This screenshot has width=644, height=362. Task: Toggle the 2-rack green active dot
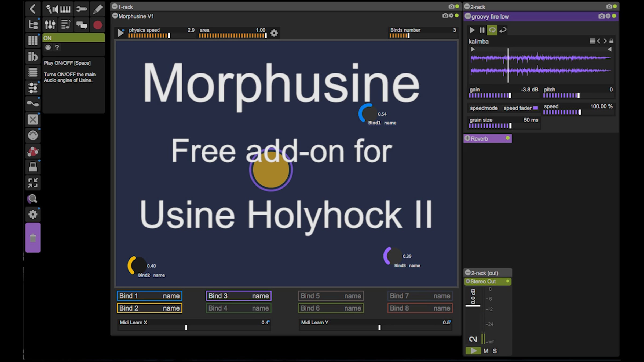[615, 6]
